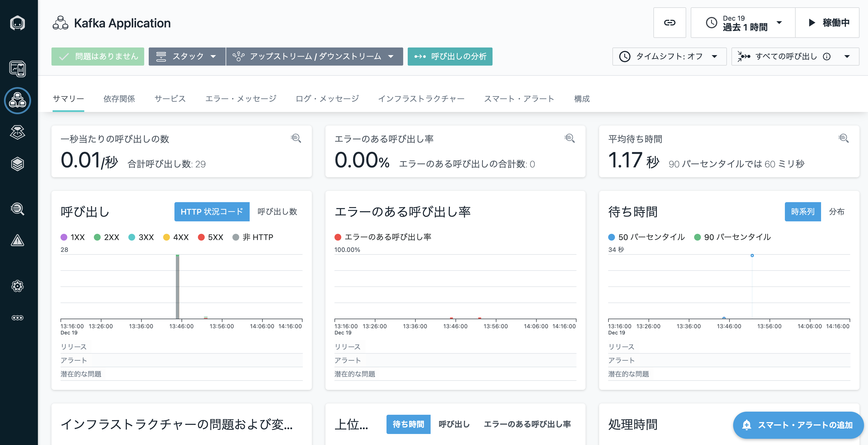The image size is (868, 445).
Task: Switch the calls chart to 呼び出し数 view
Action: 277,211
